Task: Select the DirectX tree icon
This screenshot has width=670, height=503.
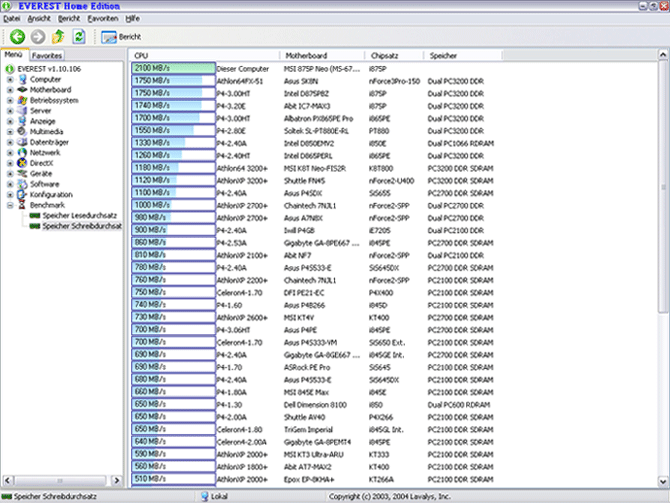Action: 22,163
